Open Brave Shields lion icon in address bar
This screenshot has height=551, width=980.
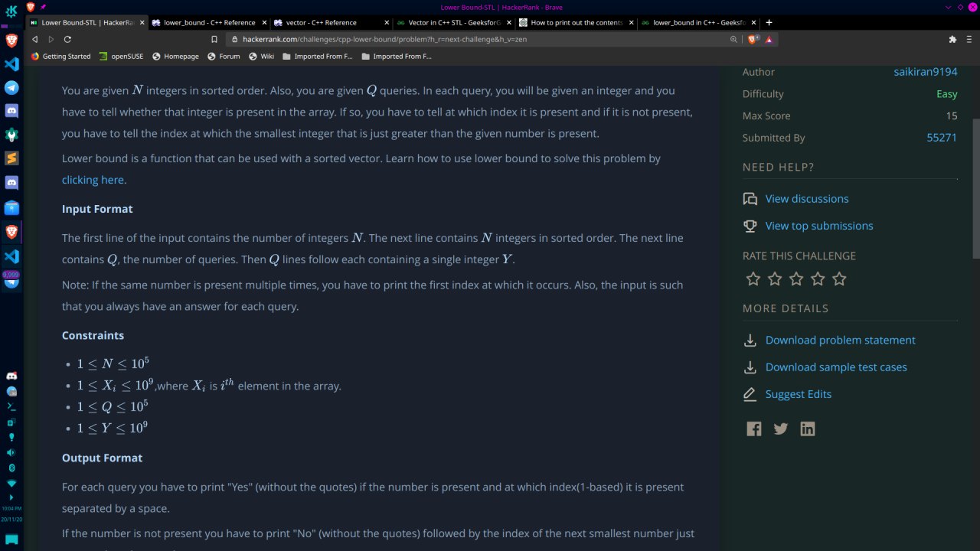(x=753, y=39)
